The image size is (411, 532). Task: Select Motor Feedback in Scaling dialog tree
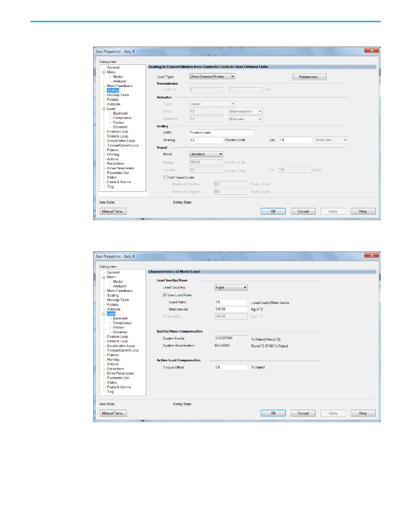pos(120,86)
